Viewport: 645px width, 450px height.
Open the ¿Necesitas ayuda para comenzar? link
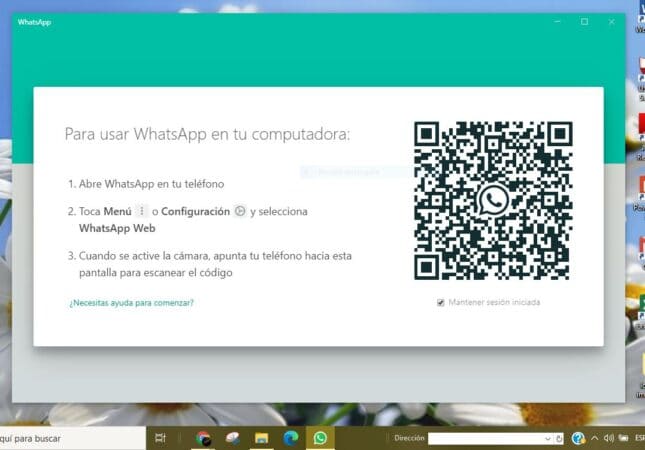pos(131,303)
